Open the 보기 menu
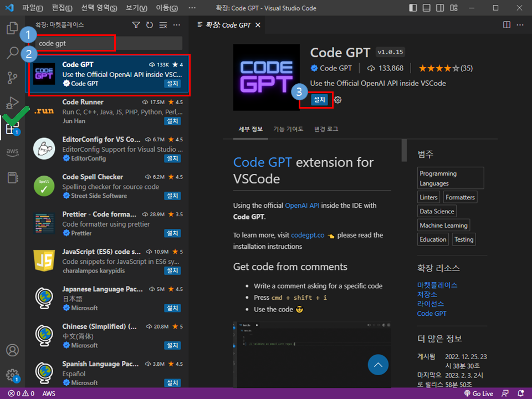Image resolution: width=532 pixels, height=399 pixels. coord(136,8)
